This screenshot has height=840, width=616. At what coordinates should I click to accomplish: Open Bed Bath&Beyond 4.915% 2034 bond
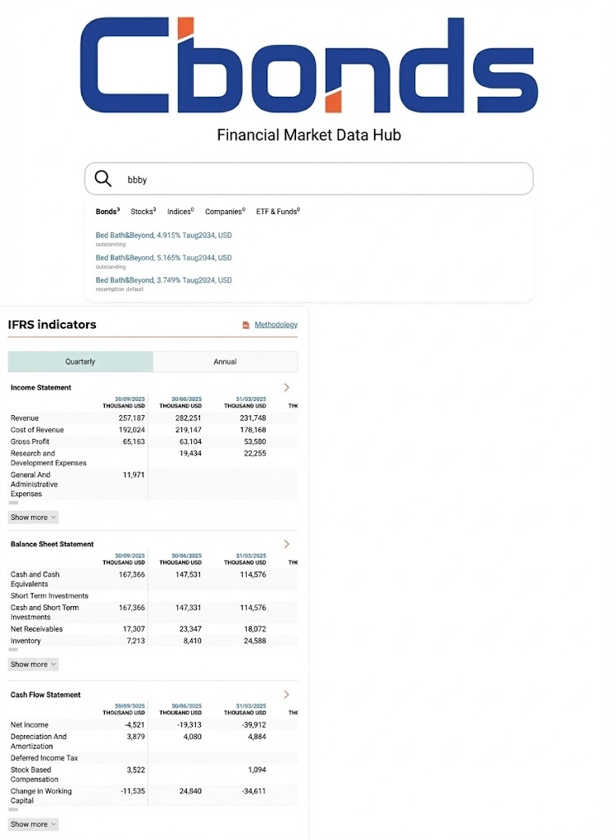click(163, 235)
